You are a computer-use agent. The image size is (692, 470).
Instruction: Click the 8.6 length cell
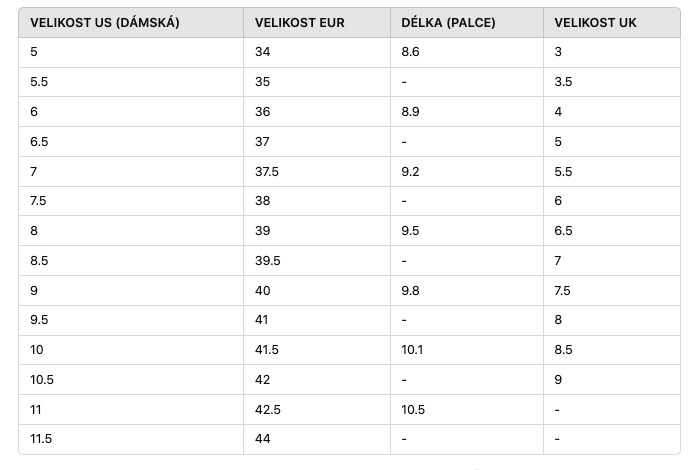(x=467, y=52)
